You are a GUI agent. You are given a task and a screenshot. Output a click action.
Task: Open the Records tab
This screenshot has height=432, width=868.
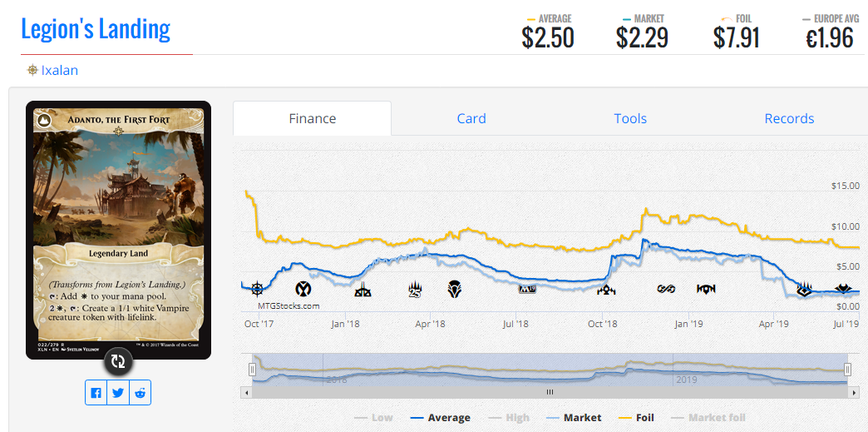[x=789, y=119]
